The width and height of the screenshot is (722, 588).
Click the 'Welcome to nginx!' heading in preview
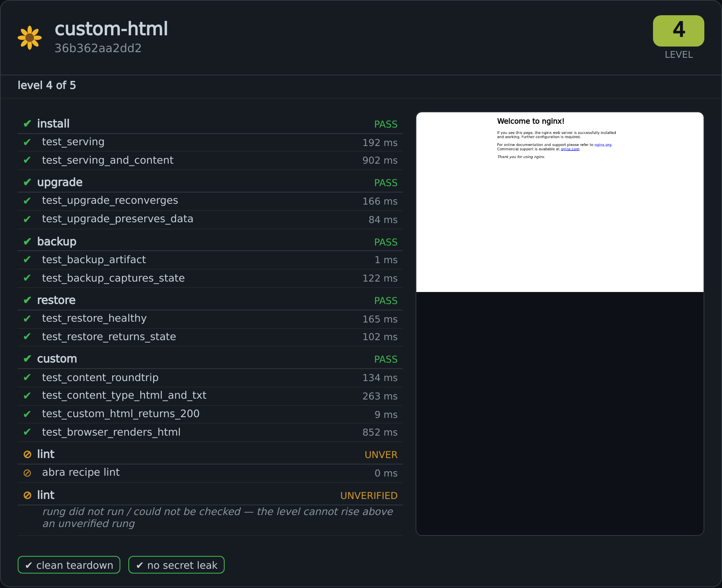(x=531, y=121)
